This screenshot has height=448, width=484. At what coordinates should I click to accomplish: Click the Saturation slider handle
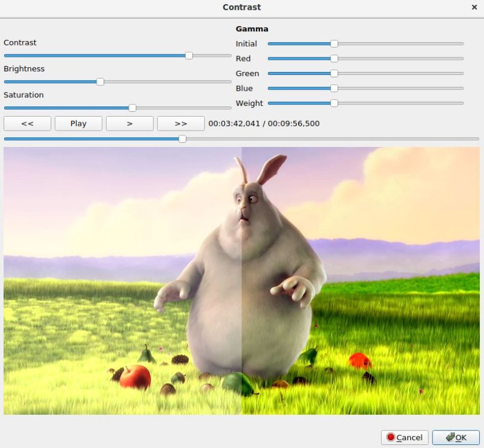click(134, 108)
